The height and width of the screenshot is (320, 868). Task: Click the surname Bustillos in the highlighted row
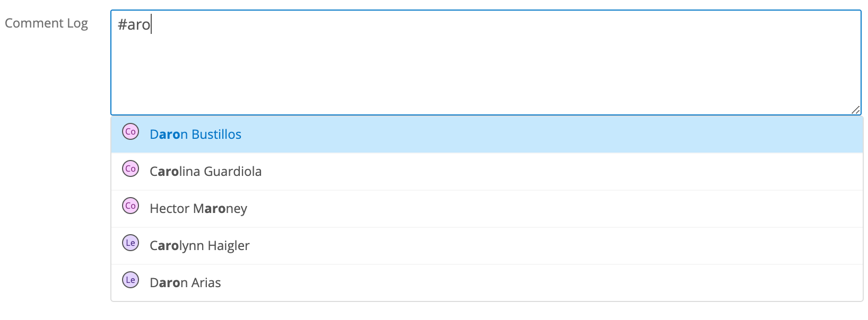tap(216, 135)
